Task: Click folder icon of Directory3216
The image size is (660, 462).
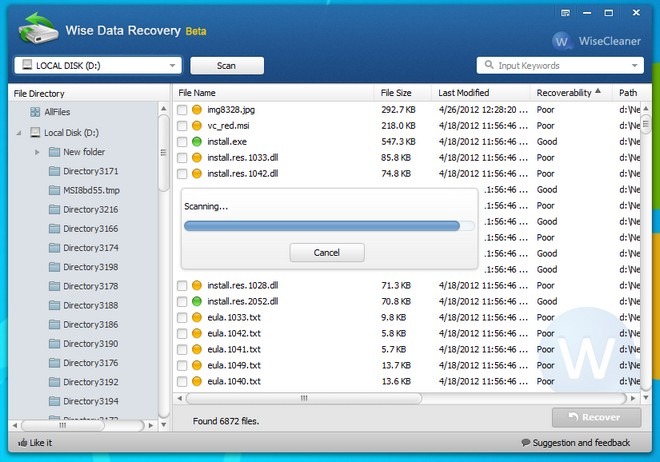Action: (54, 209)
